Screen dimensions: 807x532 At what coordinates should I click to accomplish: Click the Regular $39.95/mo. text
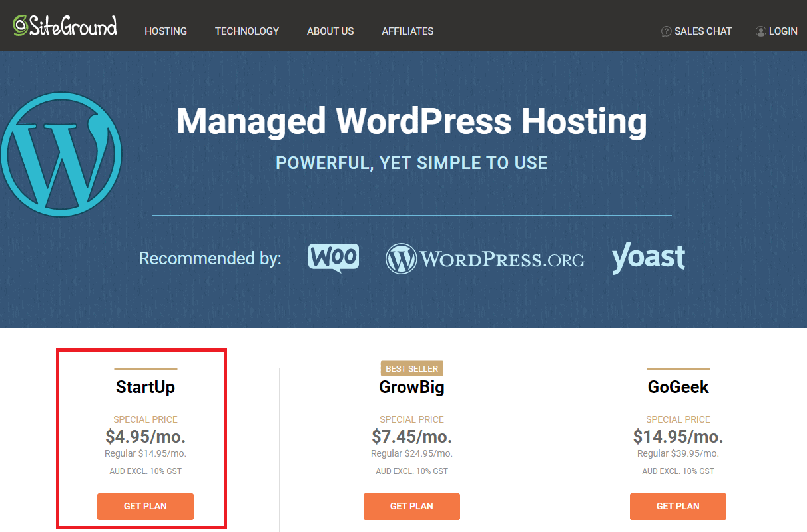pyautogui.click(x=678, y=454)
